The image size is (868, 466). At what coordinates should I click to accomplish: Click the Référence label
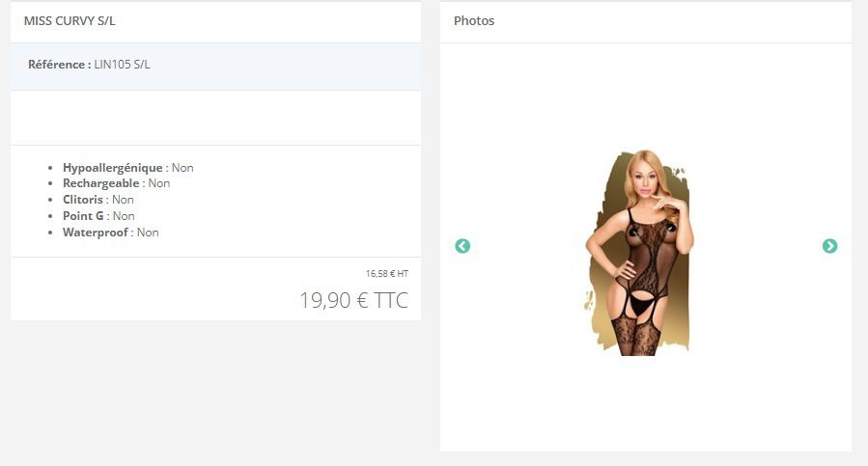pyautogui.click(x=60, y=65)
